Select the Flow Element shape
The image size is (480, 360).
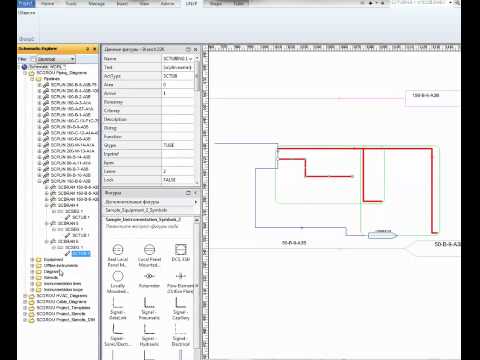coord(180,282)
